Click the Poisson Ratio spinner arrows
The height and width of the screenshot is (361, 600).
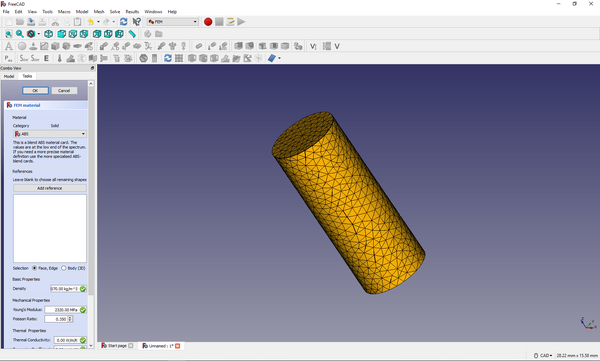click(x=70, y=319)
